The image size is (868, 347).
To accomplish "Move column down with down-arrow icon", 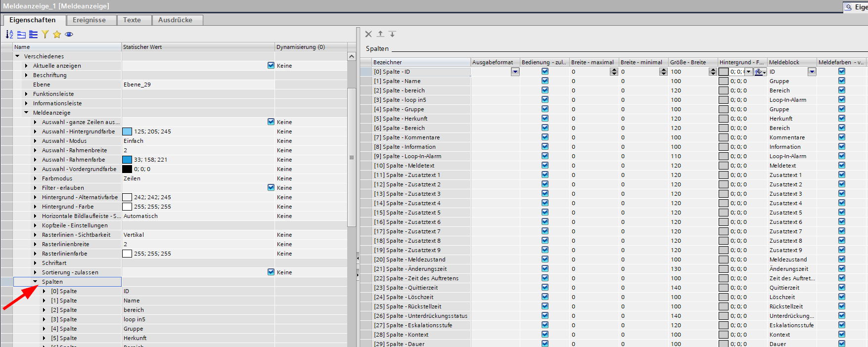I will pyautogui.click(x=392, y=34).
